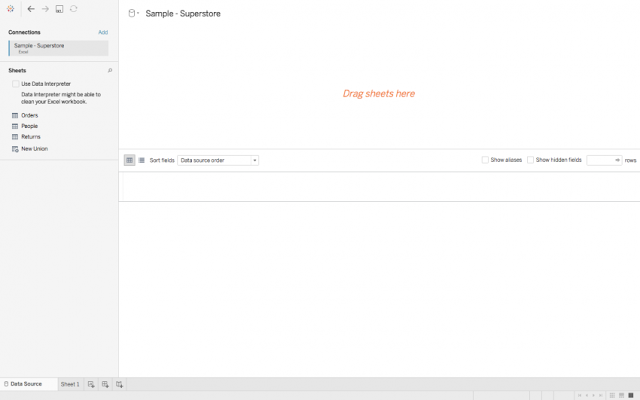This screenshot has height=400, width=640.
Task: Click the Orders table icon
Action: tap(15, 116)
